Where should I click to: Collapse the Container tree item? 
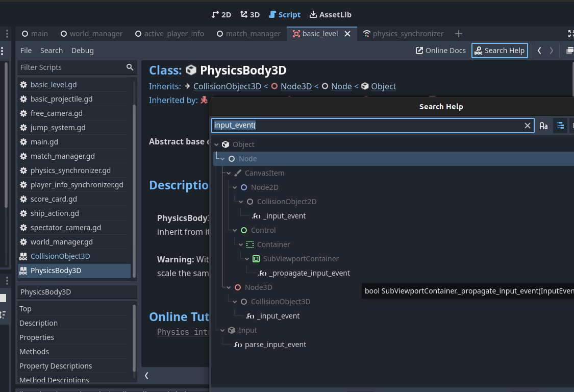pyautogui.click(x=241, y=244)
